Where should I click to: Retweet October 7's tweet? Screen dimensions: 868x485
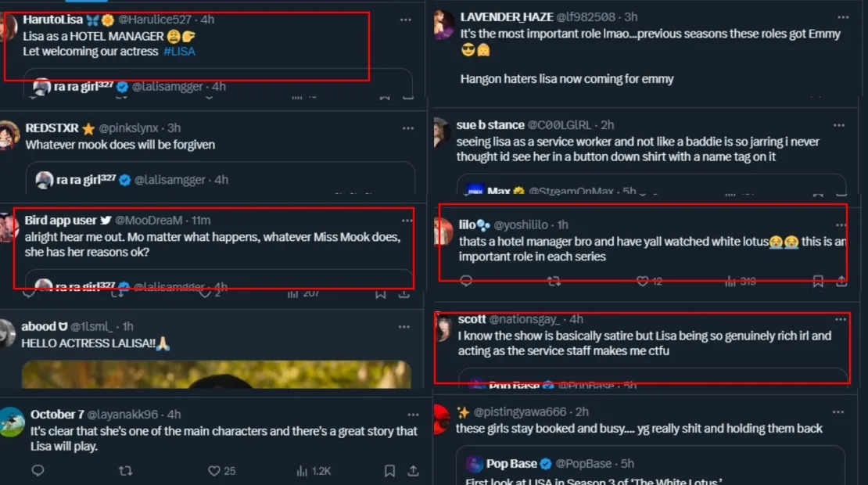coord(125,471)
